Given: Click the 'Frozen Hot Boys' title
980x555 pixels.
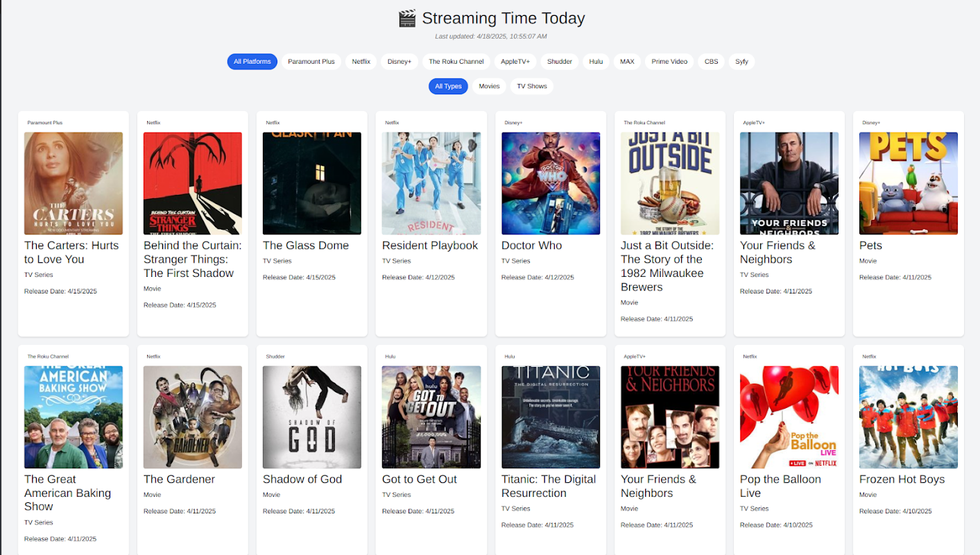Looking at the screenshot, I should (902, 479).
